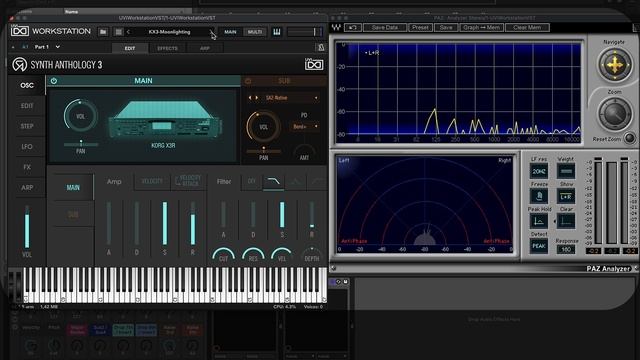Switch to MAIN view
Viewport: 640px width, 360px height.
230,32
